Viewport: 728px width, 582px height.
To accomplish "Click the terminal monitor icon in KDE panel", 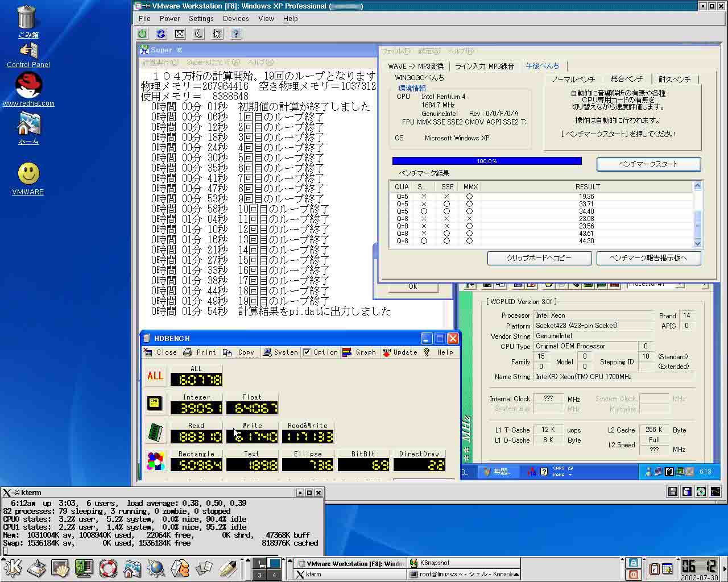I will point(84,567).
